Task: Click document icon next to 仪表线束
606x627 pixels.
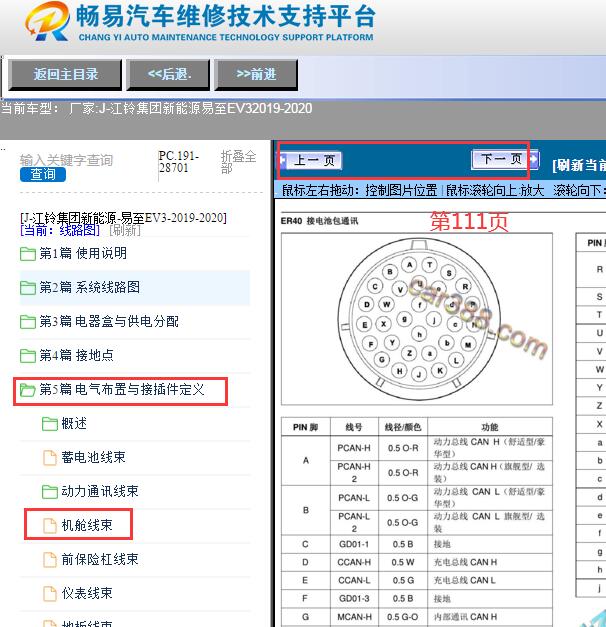Action: 50,594
